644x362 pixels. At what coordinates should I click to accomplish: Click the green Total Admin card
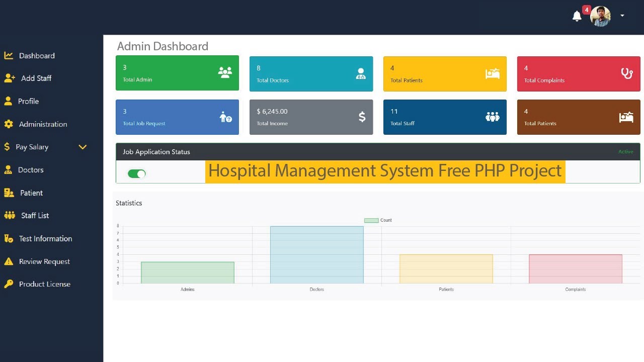pyautogui.click(x=177, y=73)
